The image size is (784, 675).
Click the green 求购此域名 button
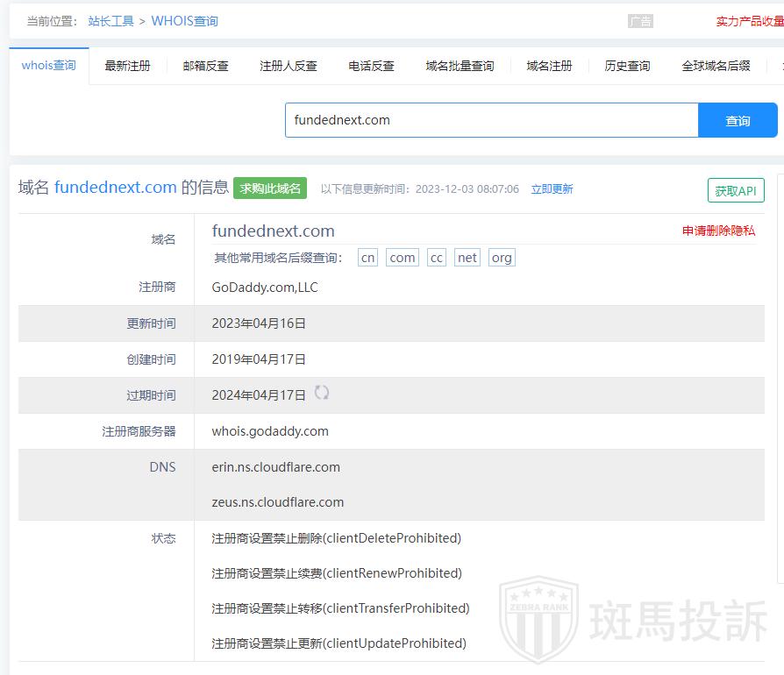270,188
